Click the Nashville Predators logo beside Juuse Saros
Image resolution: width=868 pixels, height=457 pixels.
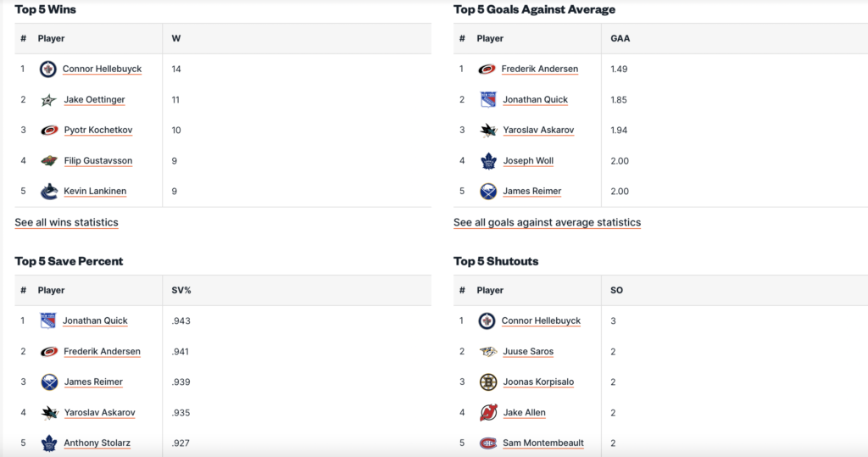(487, 352)
